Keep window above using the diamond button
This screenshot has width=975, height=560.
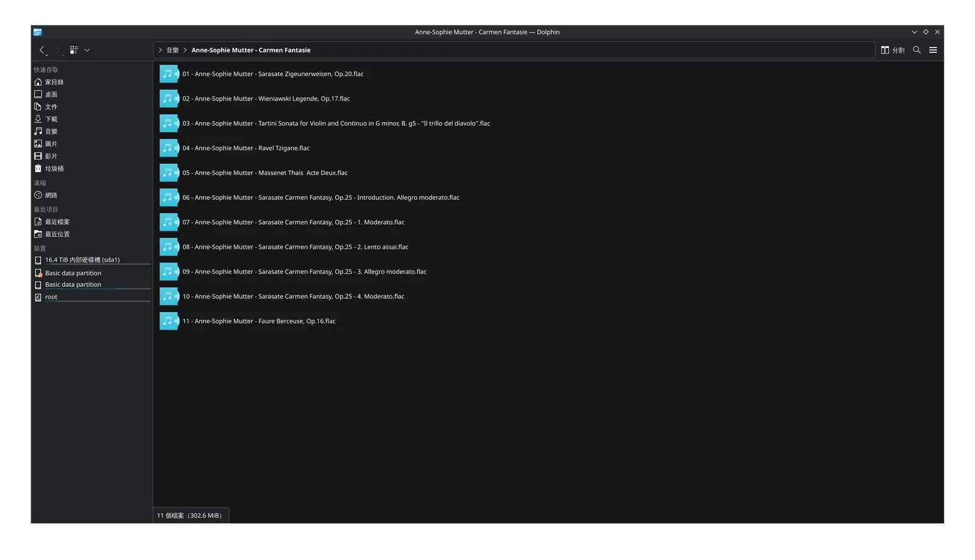tap(926, 32)
